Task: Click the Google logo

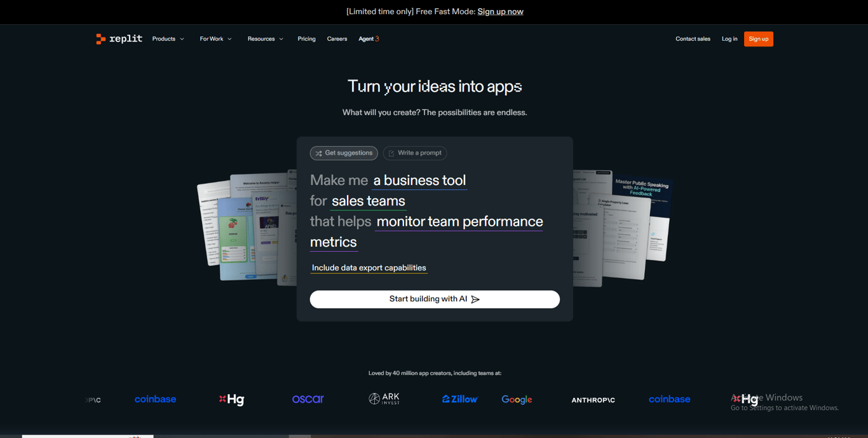Action: pos(517,399)
